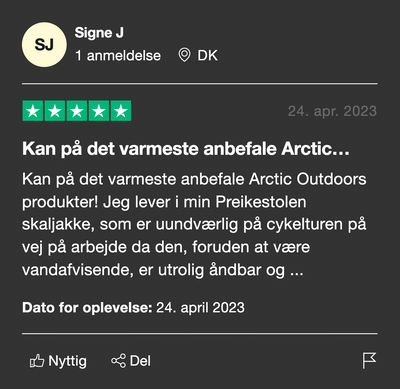Viewport: 400px width, 389px height.
Task: Click the '1 anmeldelse' review count
Action: point(118,56)
